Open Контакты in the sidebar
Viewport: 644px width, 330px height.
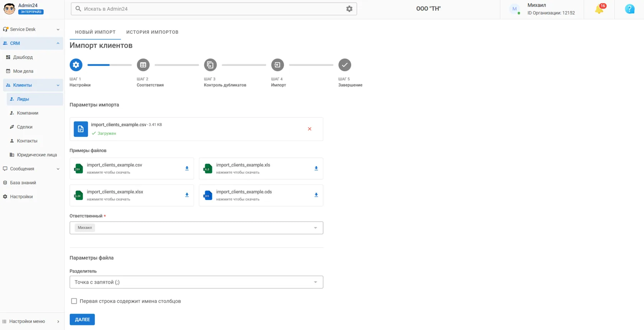[35, 141]
